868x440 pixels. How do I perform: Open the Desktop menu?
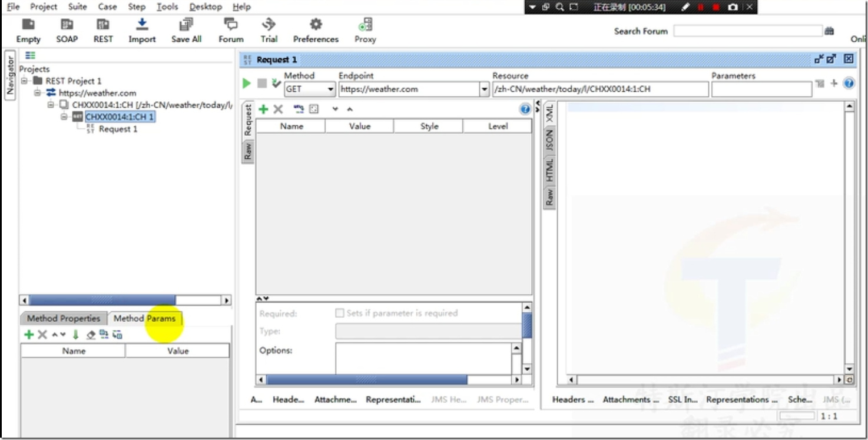point(206,7)
